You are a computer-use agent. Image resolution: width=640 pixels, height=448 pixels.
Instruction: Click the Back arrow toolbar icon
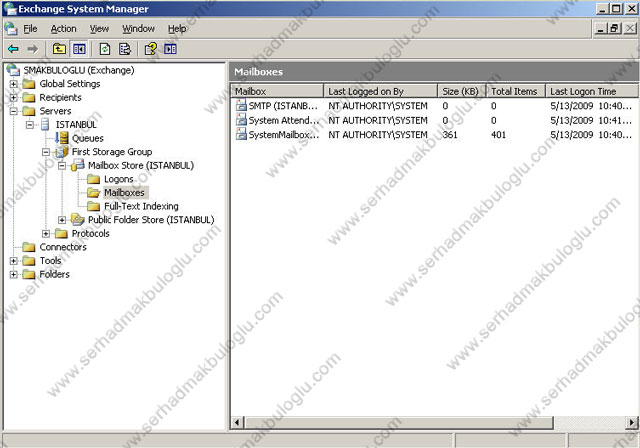[13, 49]
